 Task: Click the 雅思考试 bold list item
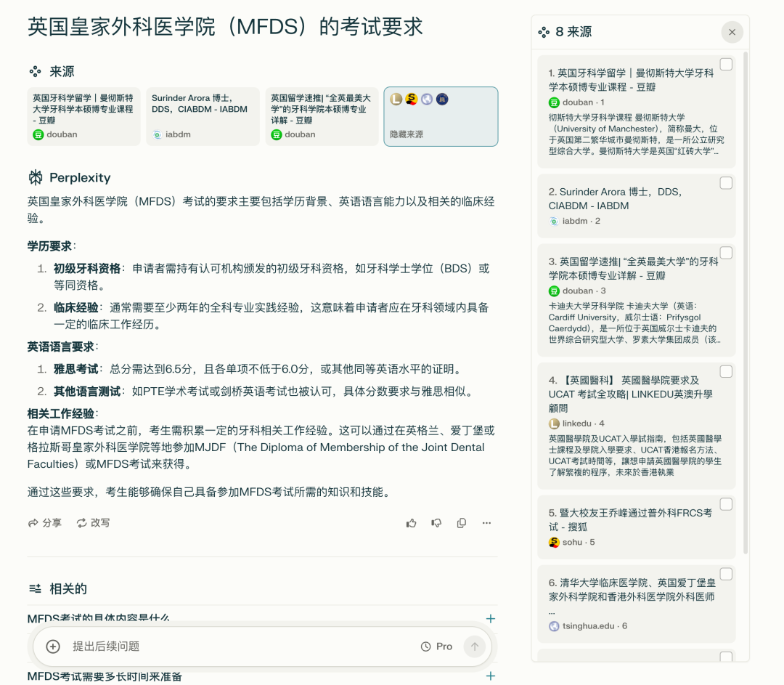(76, 369)
